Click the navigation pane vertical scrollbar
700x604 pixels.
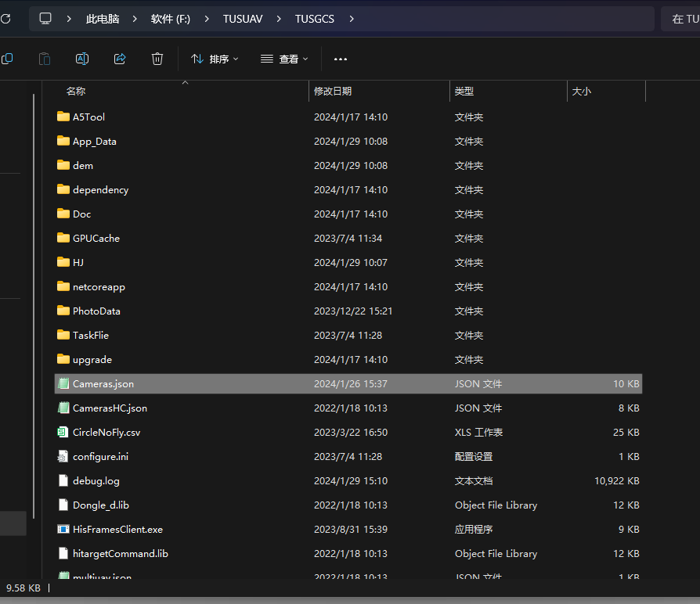pos(34,306)
